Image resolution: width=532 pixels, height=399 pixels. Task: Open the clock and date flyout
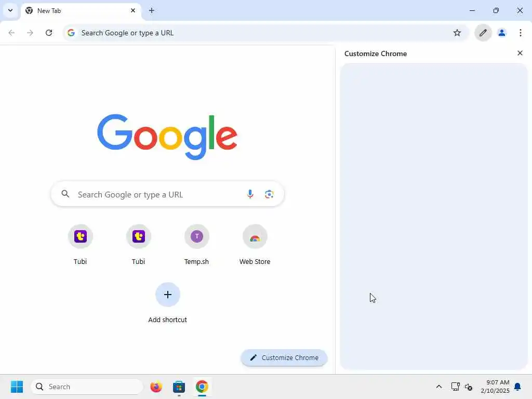tap(495, 387)
